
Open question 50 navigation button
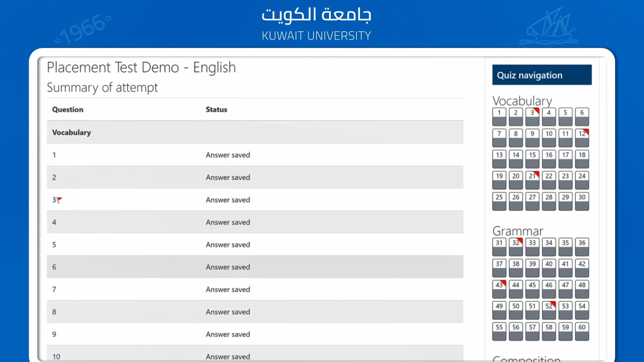(x=516, y=311)
